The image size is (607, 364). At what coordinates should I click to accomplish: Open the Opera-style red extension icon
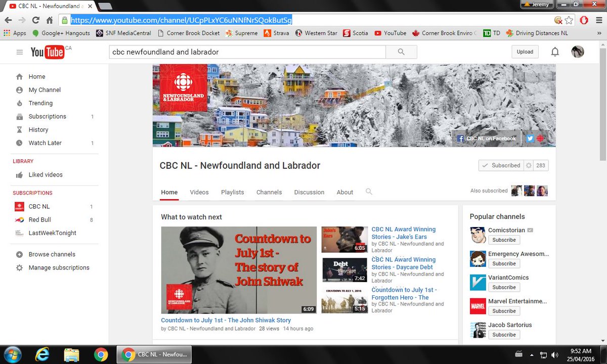click(x=584, y=20)
